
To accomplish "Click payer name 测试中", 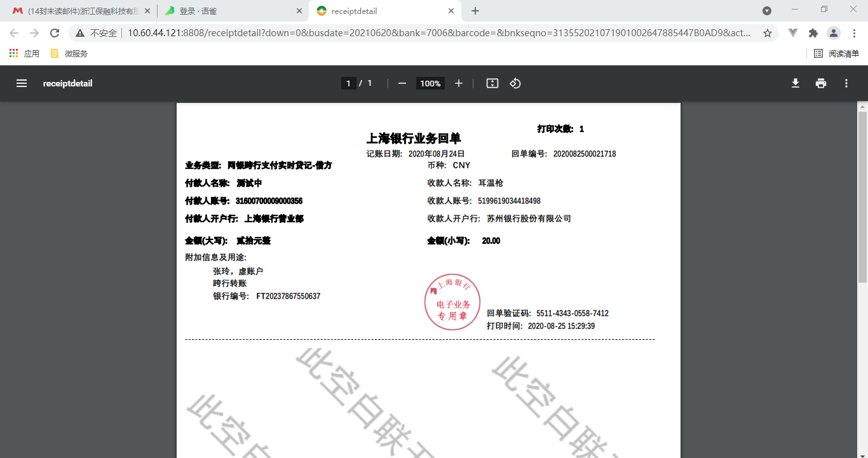I will (x=249, y=183).
